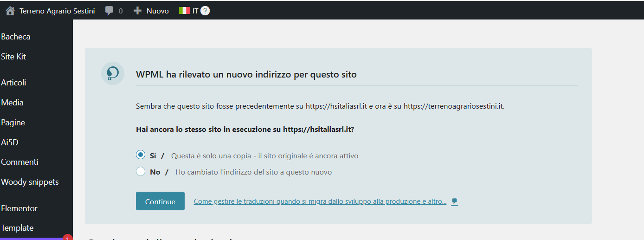Viewport: 644px width, 240px height.
Task: Click the red notification badge in sidebar
Action: 68,238
